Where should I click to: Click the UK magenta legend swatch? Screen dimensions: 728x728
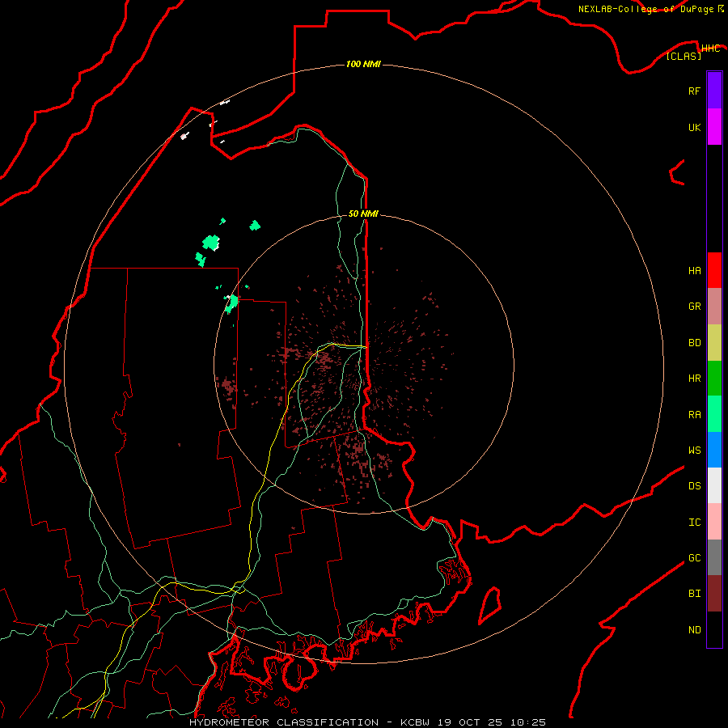[x=714, y=127]
